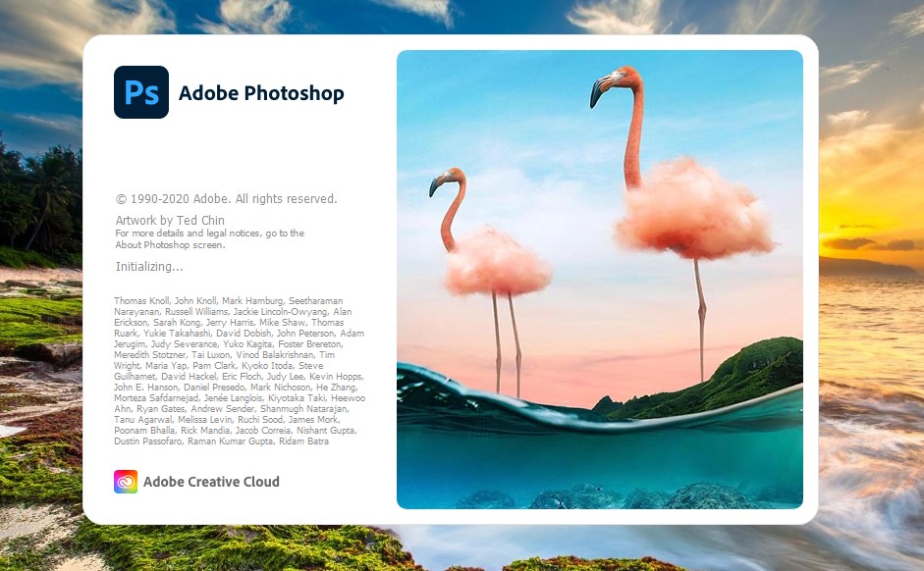The image size is (924, 571).
Task: Click the "About Photoshop screen." text
Action: [x=170, y=245]
